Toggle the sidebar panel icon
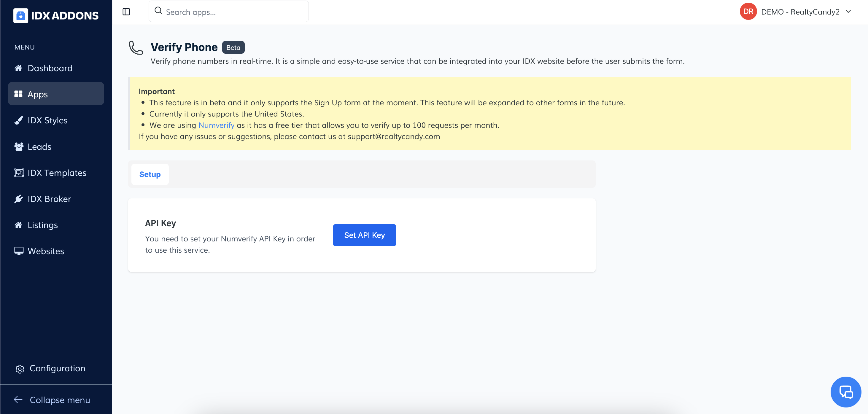This screenshot has width=868, height=414. 126,12
